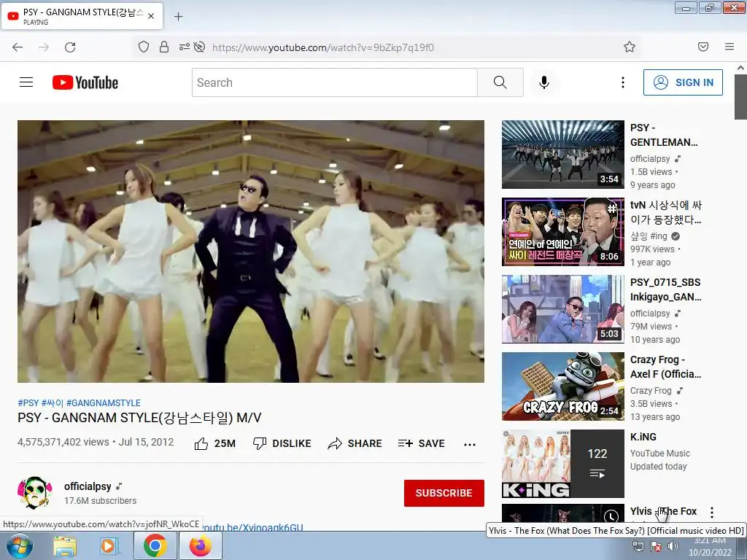The height and width of the screenshot is (560, 747).
Task: Open tvN 시상식에 싸이가 video thumbnail
Action: tap(562, 231)
